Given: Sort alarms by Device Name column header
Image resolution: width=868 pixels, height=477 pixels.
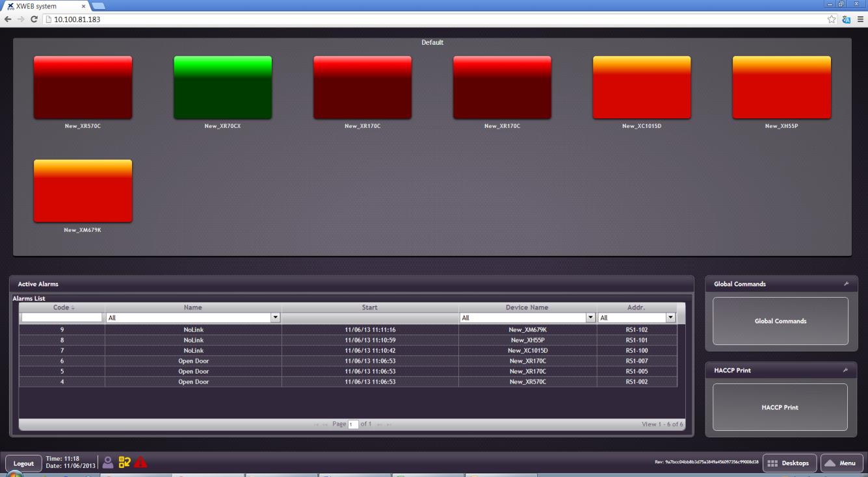Looking at the screenshot, I should [527, 307].
